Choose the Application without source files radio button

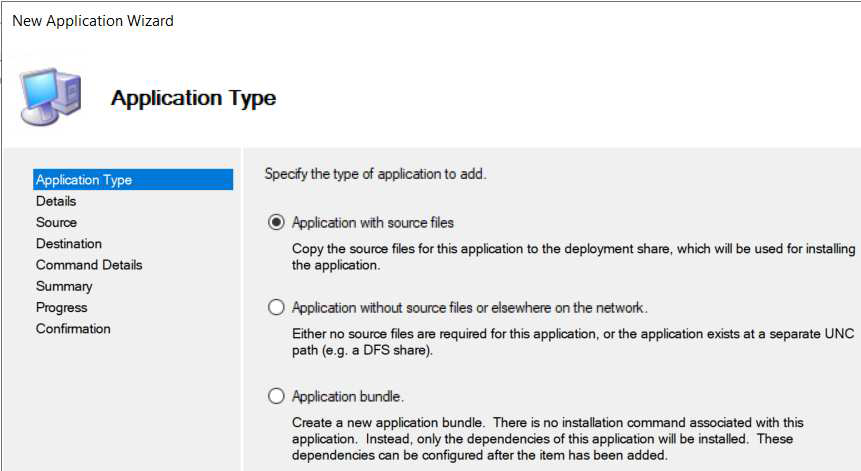pyautogui.click(x=276, y=307)
